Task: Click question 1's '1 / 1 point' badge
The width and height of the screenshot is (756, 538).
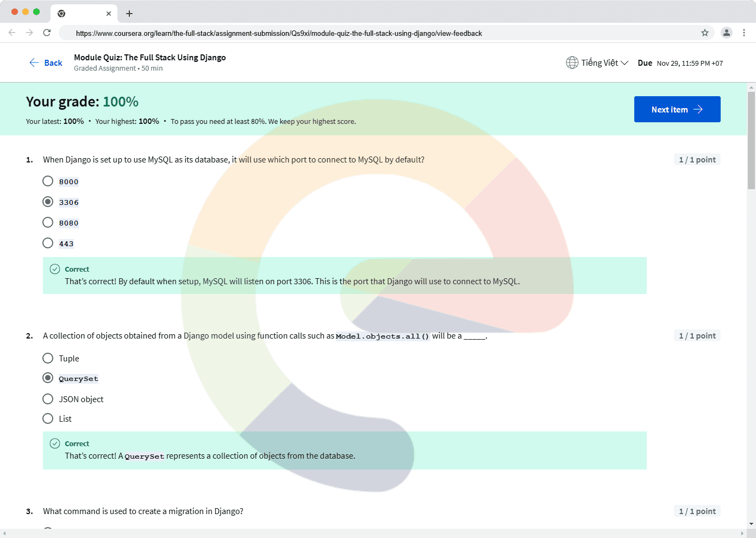Action: pos(697,160)
